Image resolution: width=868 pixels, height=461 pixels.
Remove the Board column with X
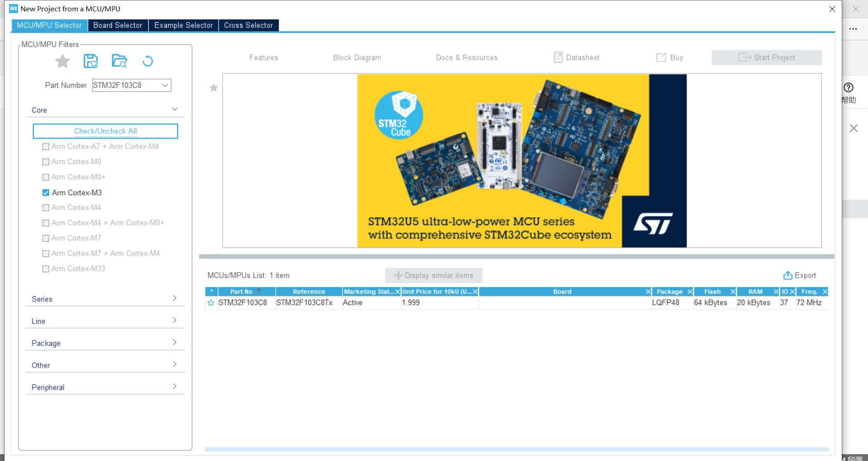click(648, 292)
